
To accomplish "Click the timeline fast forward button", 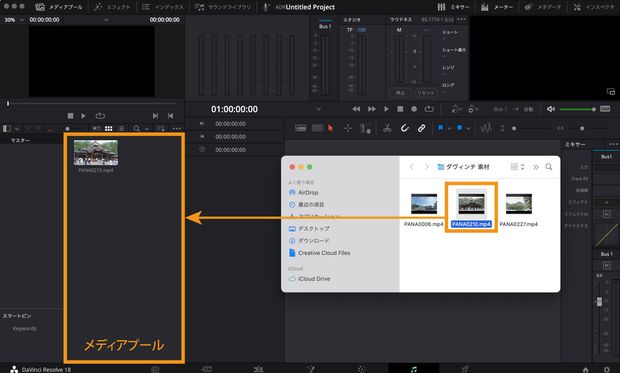I will [x=372, y=109].
